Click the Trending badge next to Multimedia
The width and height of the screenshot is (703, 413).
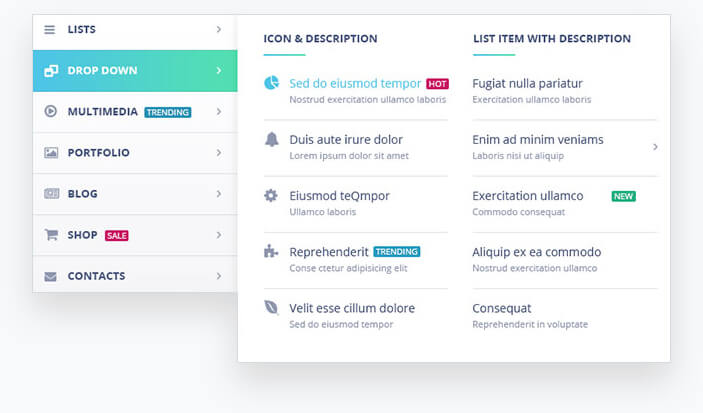coord(167,112)
